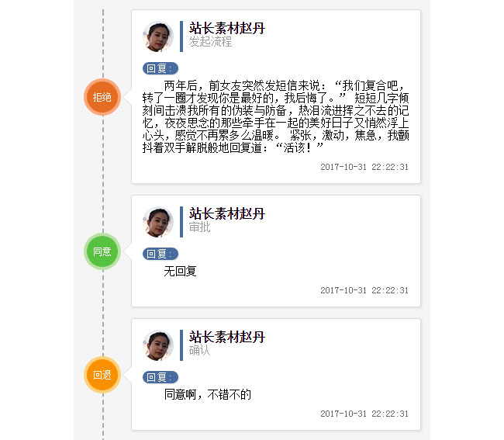Click the 回复 badge in the 确认 card
The width and height of the screenshot is (504, 440).
(161, 377)
